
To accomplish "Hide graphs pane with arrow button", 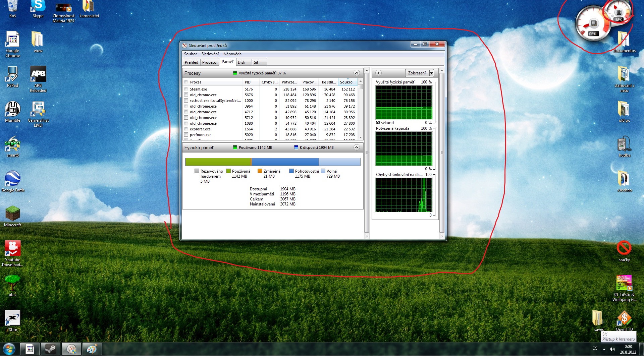I will coord(378,73).
